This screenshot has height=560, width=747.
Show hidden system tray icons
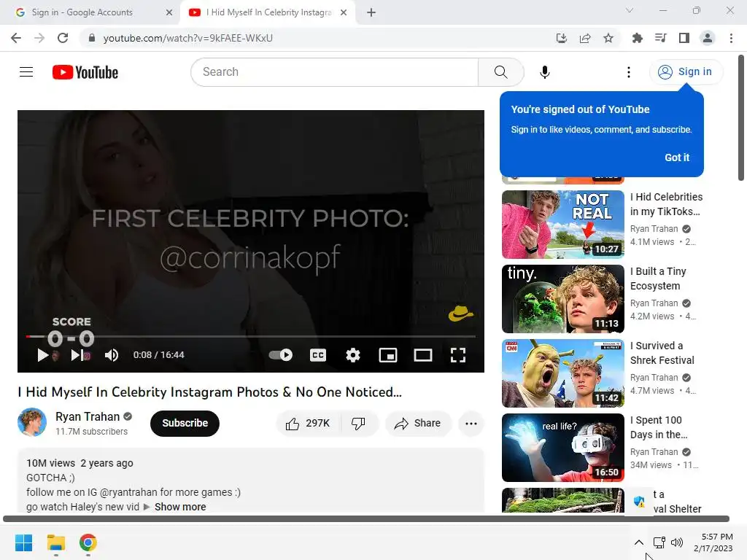click(x=639, y=542)
